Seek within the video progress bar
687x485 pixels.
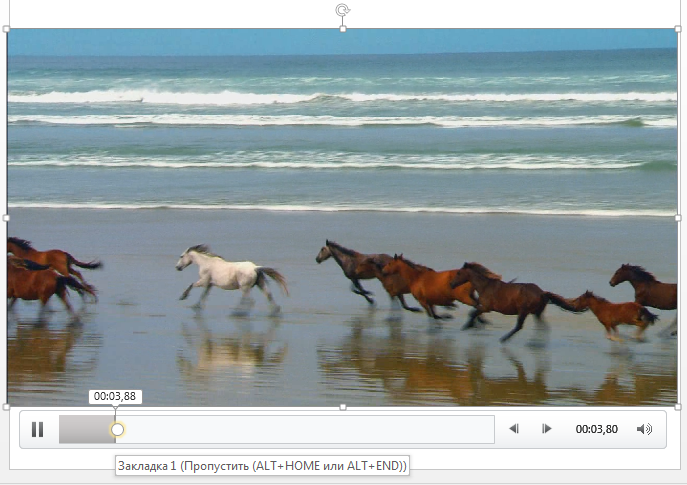276,429
